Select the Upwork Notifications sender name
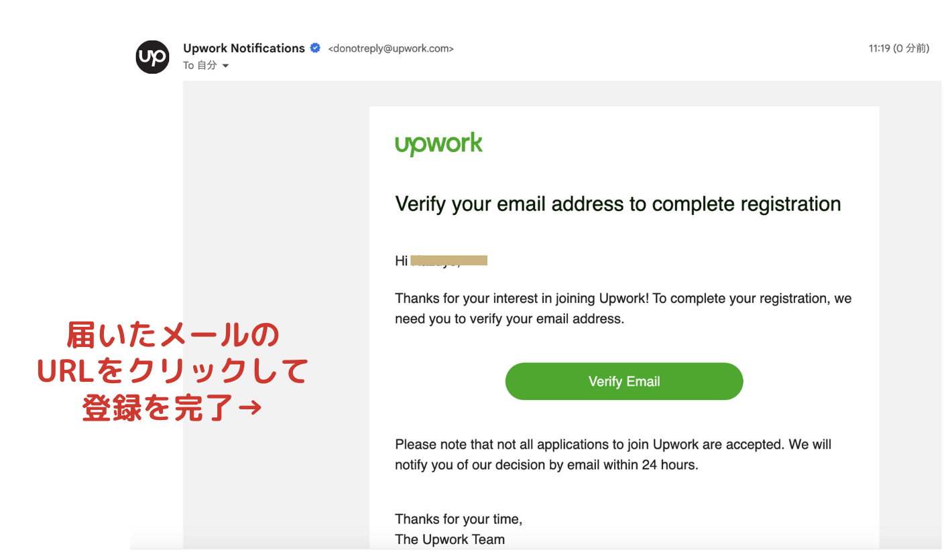 [x=244, y=48]
